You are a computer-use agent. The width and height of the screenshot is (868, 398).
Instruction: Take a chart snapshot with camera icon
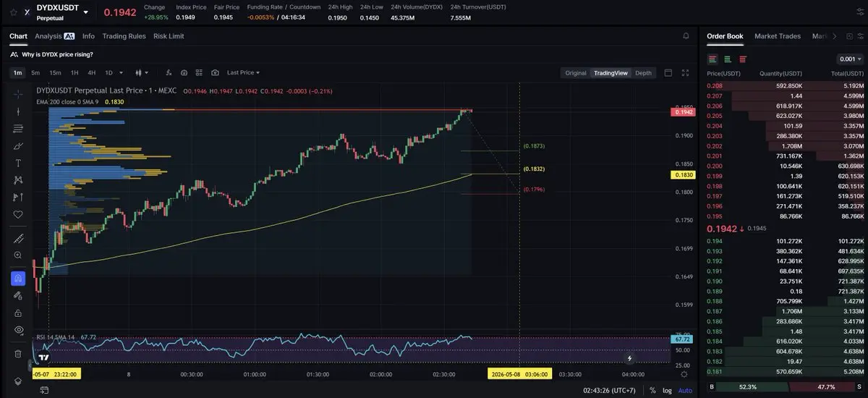point(215,72)
